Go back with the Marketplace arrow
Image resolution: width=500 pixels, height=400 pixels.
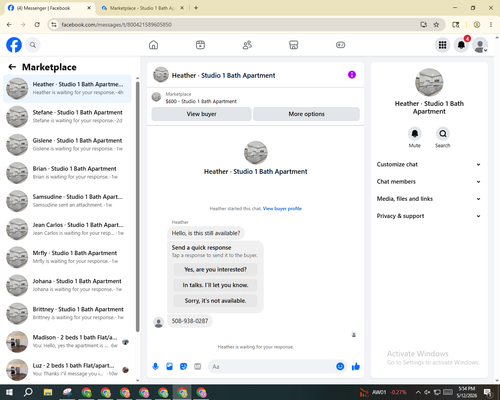coord(12,67)
